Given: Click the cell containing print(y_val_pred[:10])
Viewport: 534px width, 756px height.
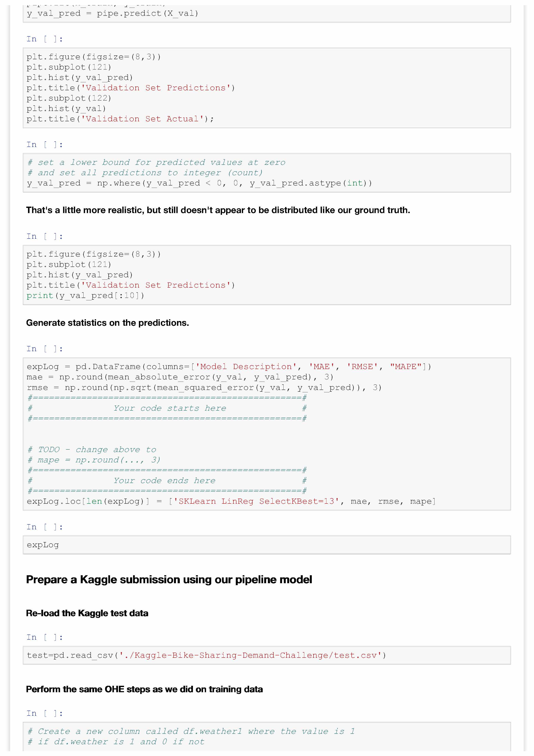Looking at the screenshot, I should pyautogui.click(x=267, y=275).
